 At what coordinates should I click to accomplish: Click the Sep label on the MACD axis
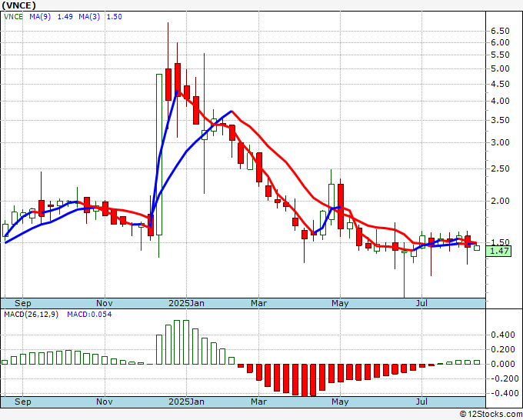point(22,402)
